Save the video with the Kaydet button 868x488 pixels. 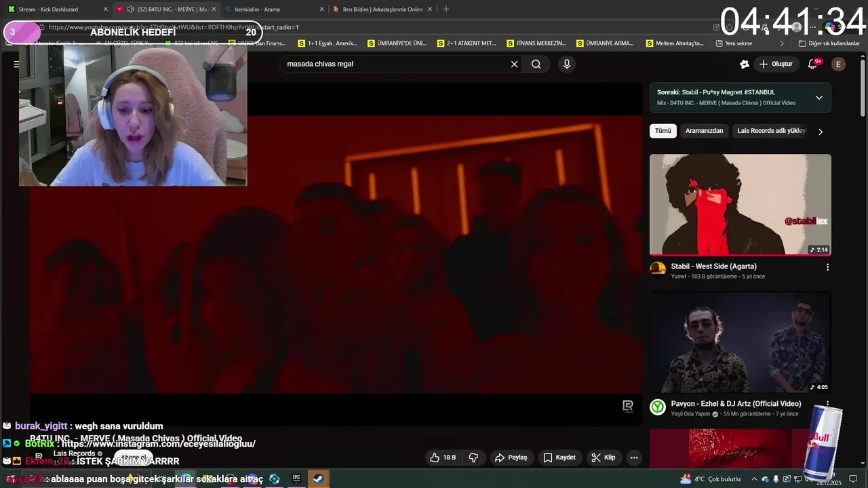pos(559,457)
